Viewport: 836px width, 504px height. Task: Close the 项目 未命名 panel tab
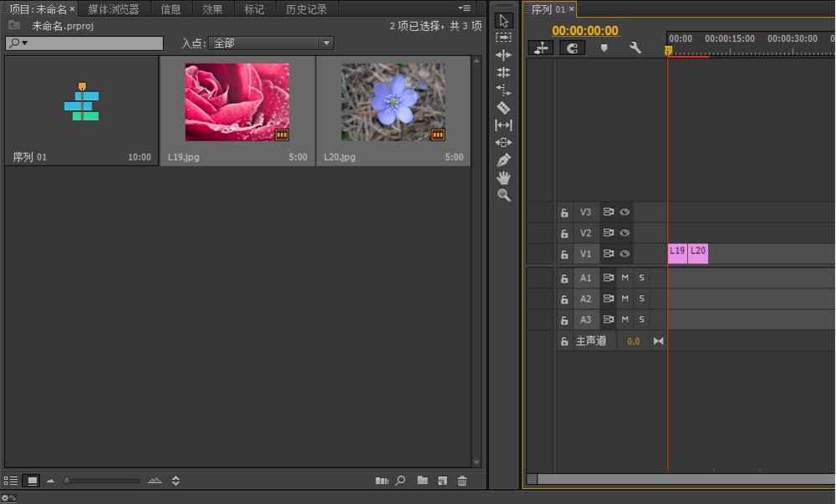click(x=72, y=9)
